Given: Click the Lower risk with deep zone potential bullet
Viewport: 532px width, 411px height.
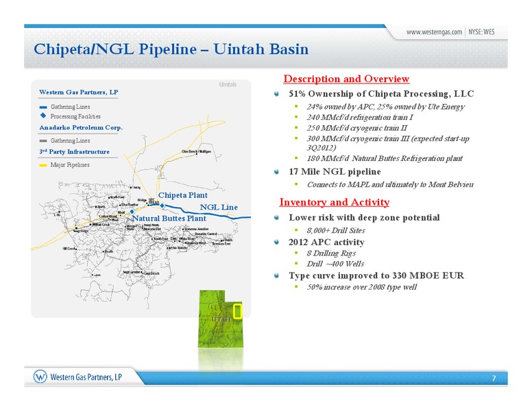Looking at the screenshot, I should click(364, 218).
